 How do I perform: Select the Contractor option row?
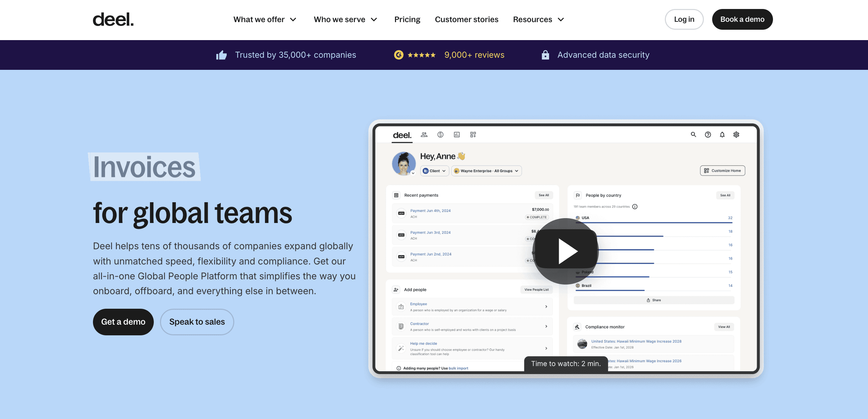(472, 326)
